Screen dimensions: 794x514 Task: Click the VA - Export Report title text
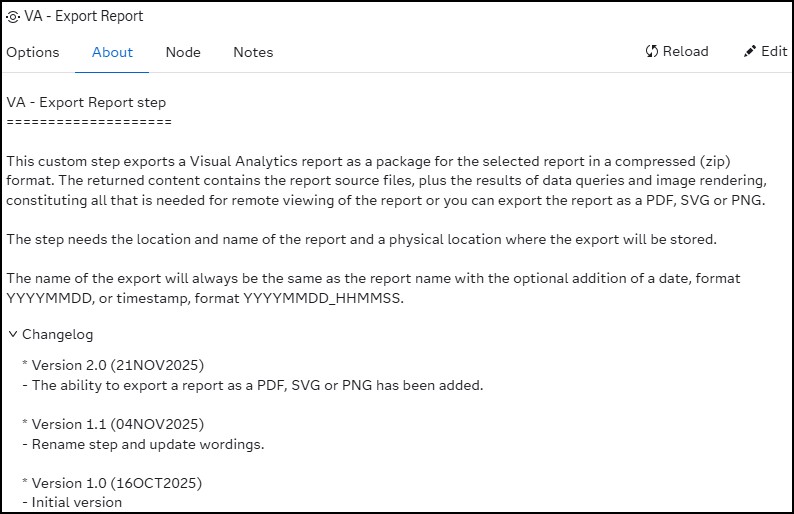click(x=84, y=16)
